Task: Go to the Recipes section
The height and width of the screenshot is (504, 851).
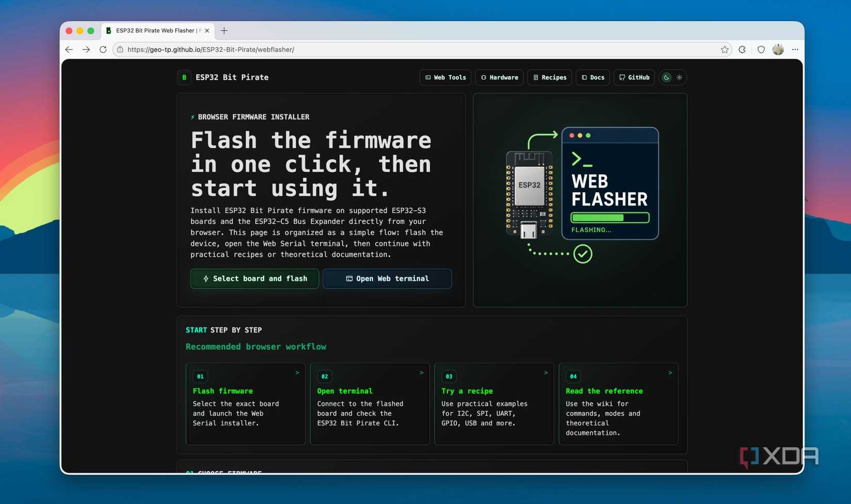Action: coord(550,77)
